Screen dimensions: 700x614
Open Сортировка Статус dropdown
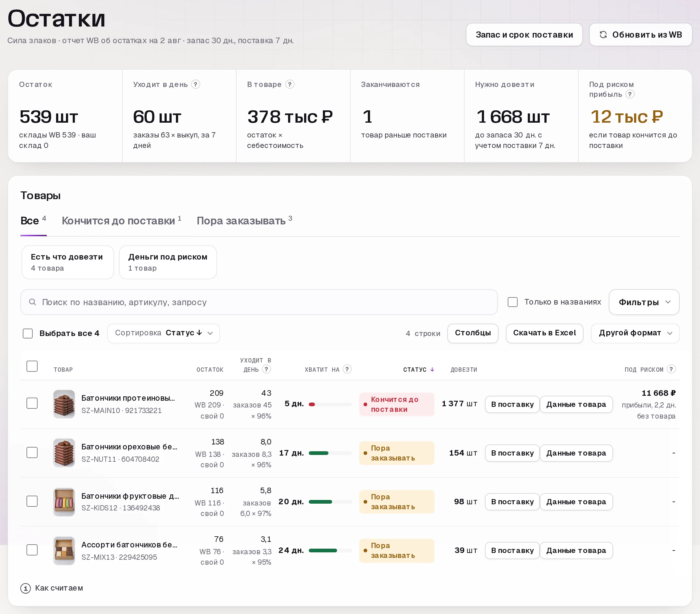point(163,333)
